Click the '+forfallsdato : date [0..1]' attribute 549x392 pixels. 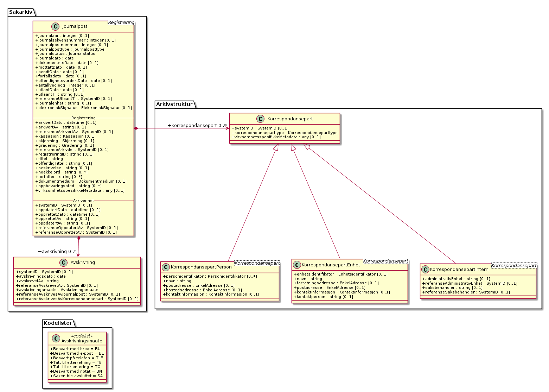pos(61,76)
